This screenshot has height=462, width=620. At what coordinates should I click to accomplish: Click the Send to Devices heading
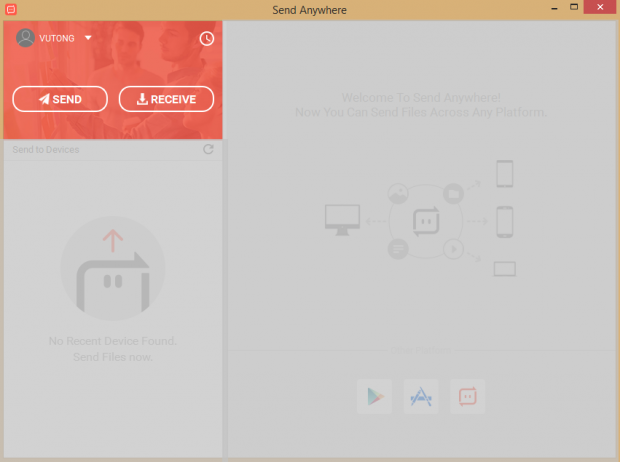46,150
